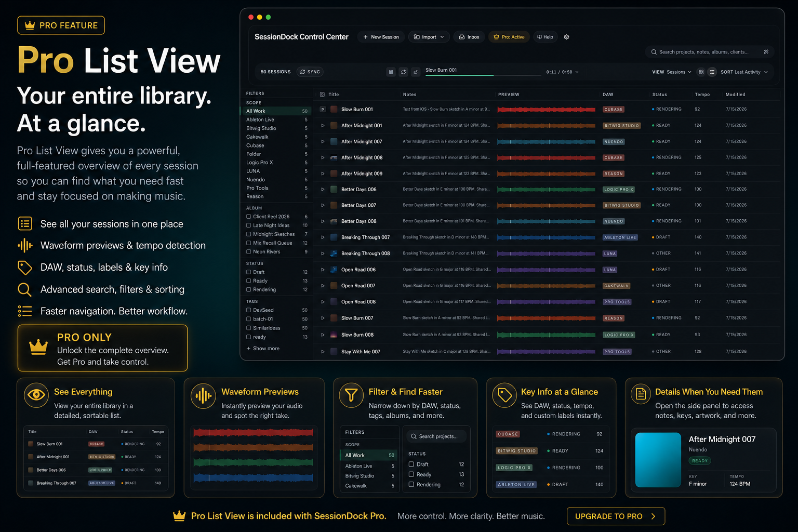Viewport: 798px width, 532px height.
Task: Open the 0:11 / 0:58 time dropdown
Action: tap(562, 72)
